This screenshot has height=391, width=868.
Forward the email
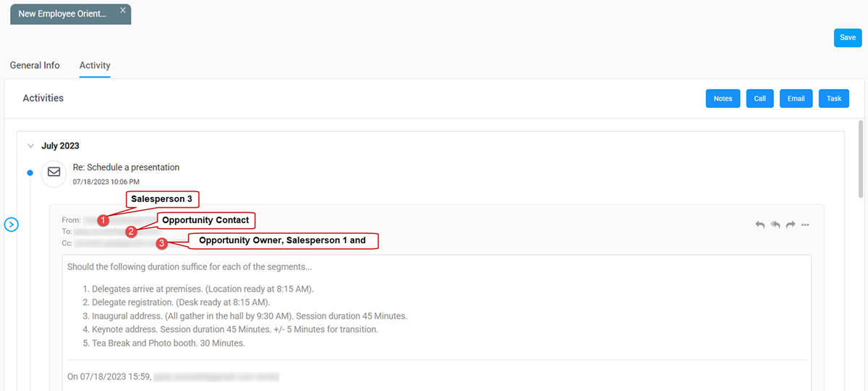(x=790, y=225)
